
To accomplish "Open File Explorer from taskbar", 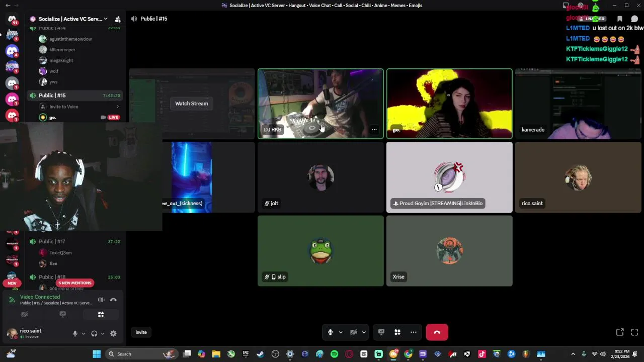I will click(x=216, y=354).
